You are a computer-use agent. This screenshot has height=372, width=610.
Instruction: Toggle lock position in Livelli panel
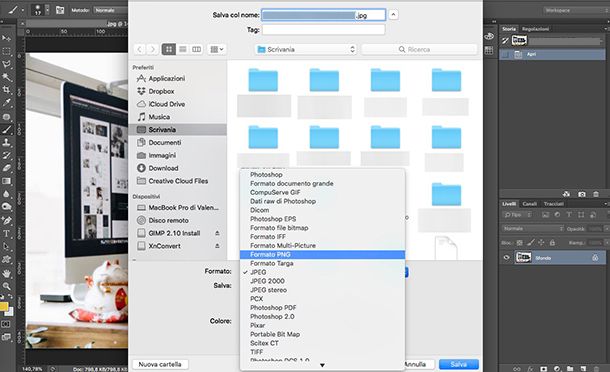point(541,242)
